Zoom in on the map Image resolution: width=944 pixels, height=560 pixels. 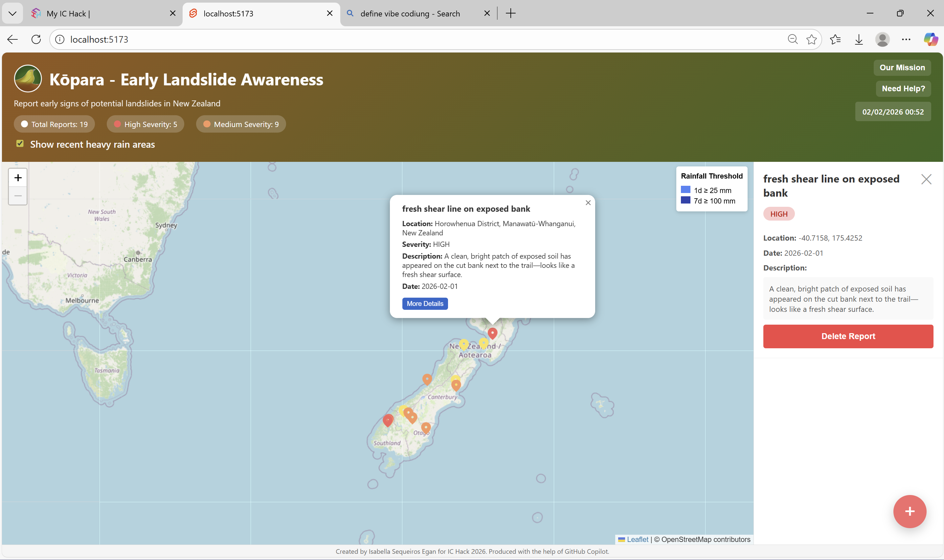click(18, 178)
